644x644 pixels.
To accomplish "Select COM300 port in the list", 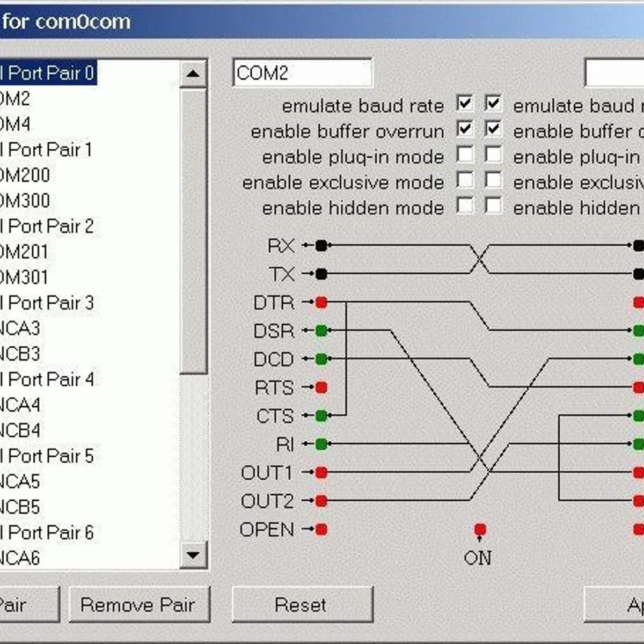I will coord(25,201).
